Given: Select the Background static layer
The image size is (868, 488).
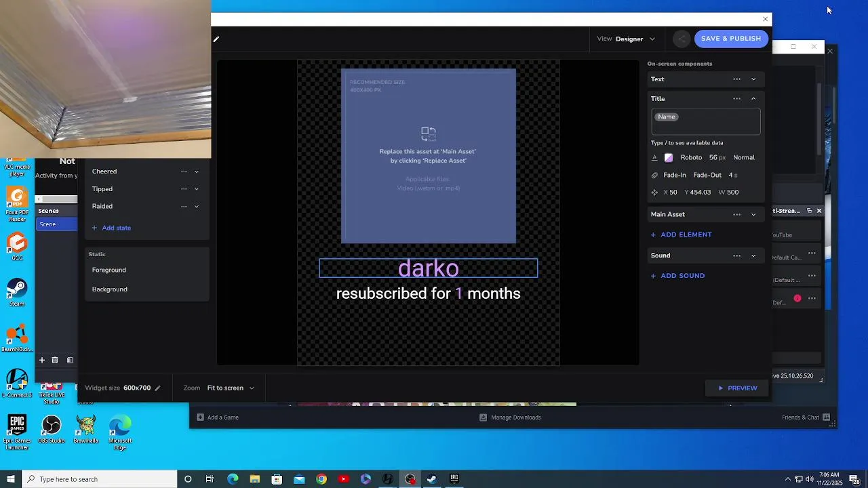Looking at the screenshot, I should (x=110, y=289).
